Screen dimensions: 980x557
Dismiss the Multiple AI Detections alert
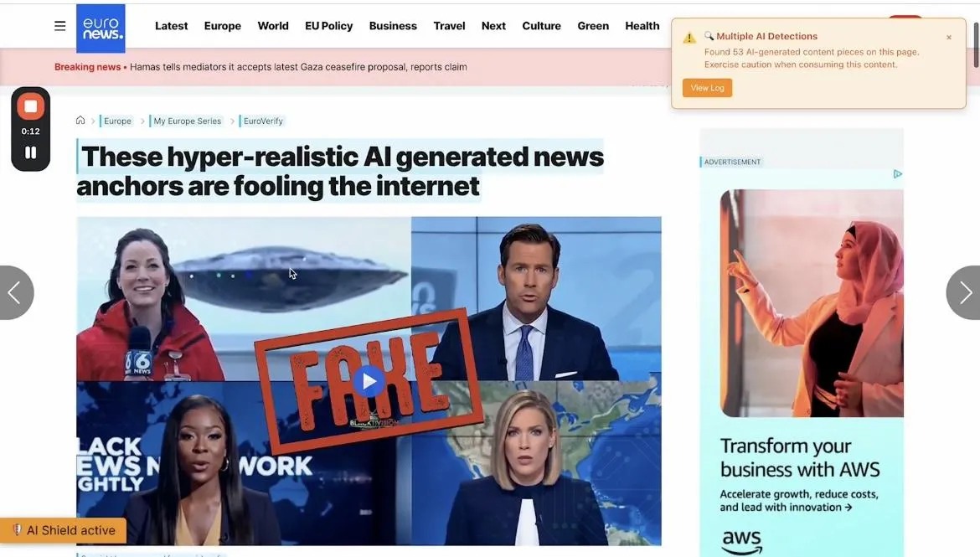[x=949, y=38]
